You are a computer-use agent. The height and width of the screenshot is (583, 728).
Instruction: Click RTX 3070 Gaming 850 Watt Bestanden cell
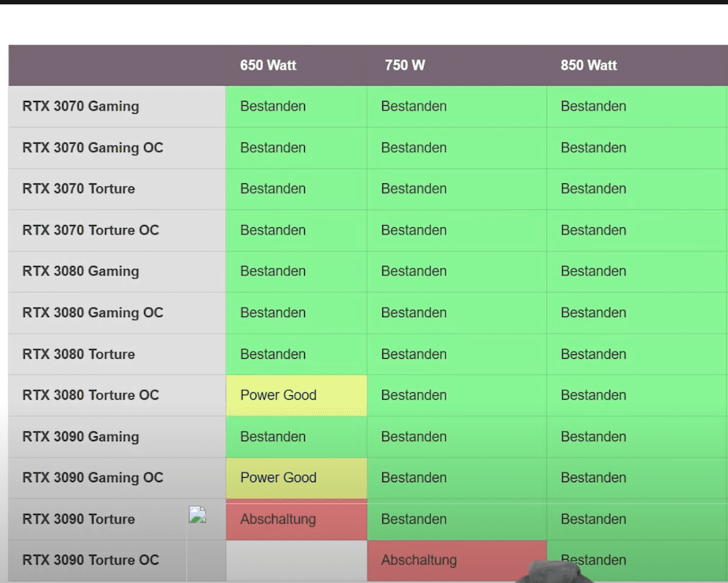(x=637, y=106)
